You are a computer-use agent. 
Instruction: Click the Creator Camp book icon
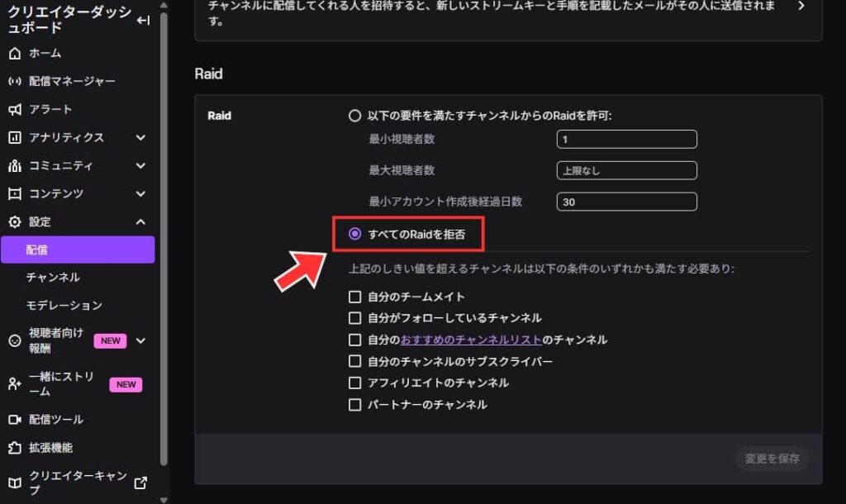tap(15, 483)
